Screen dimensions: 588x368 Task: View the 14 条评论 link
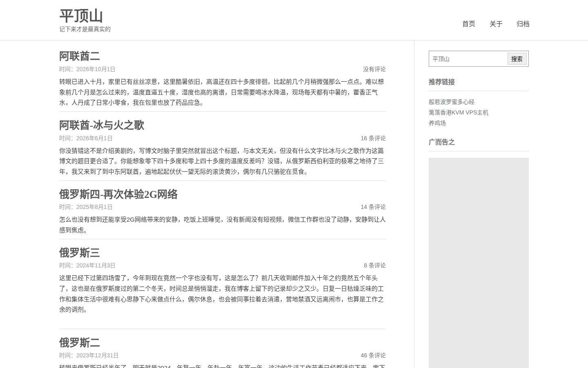click(x=373, y=207)
